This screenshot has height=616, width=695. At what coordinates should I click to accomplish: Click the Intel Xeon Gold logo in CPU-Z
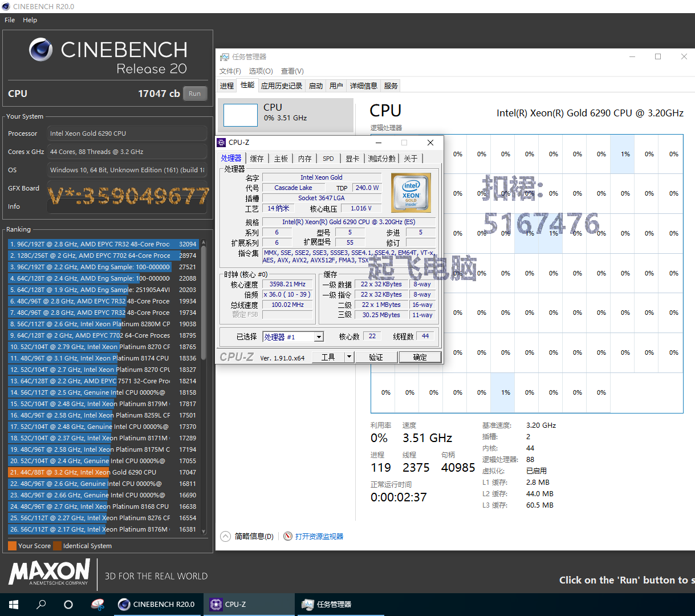tap(411, 193)
